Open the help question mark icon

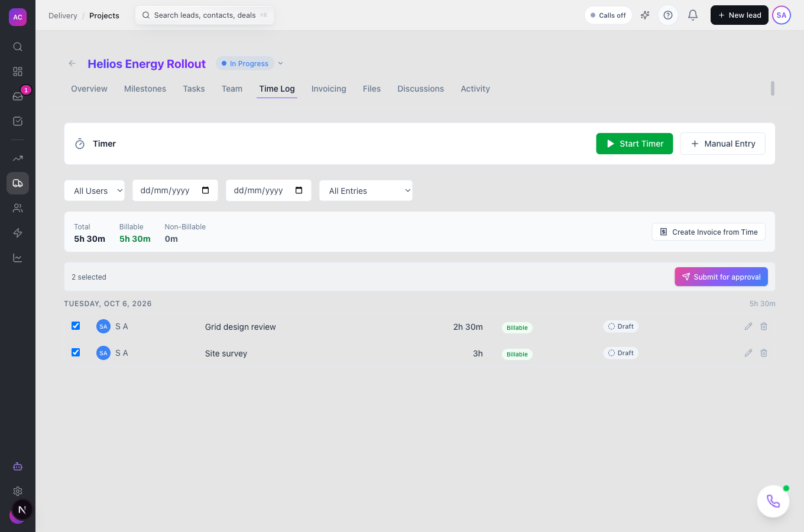[668, 15]
